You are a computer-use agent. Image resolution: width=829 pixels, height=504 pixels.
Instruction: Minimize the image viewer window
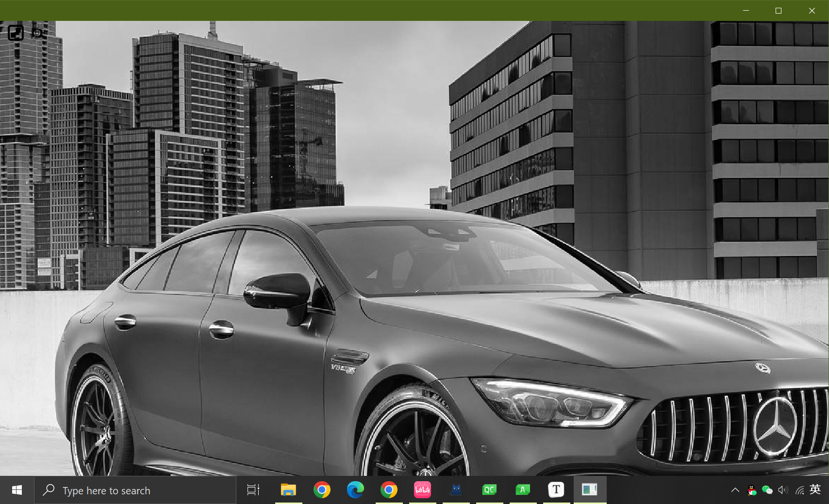click(x=746, y=10)
